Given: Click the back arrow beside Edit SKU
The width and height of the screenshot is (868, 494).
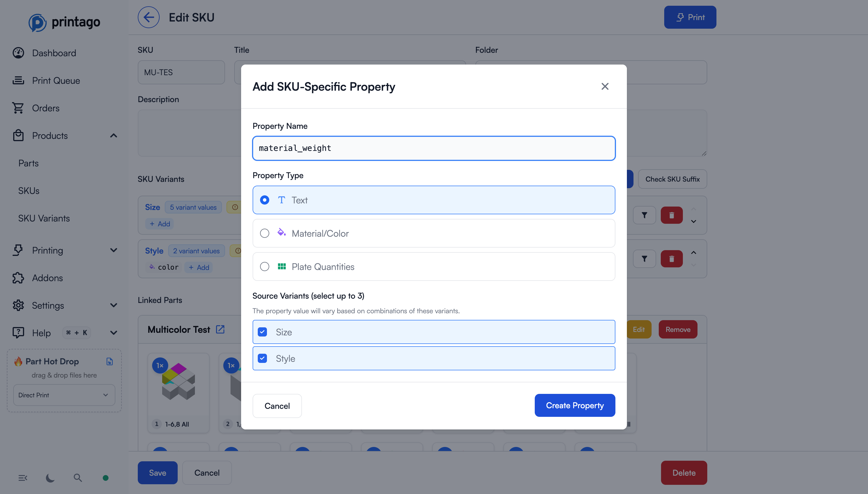Looking at the screenshot, I should (x=148, y=17).
